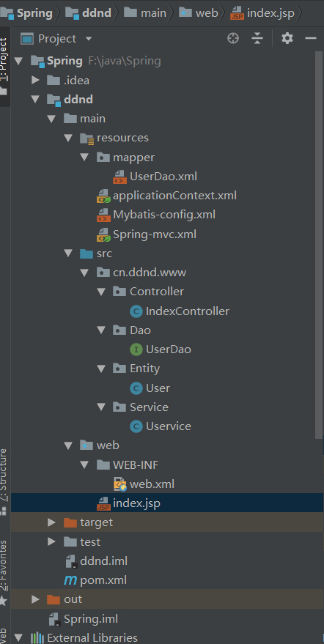Collapse the resources folder
This screenshot has height=644, width=324.
68,138
